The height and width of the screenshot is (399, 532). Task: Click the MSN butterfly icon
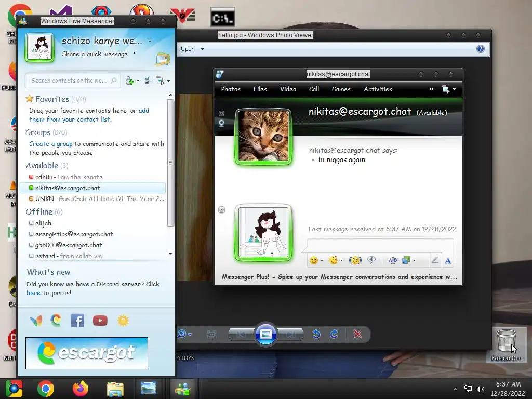[36, 321]
